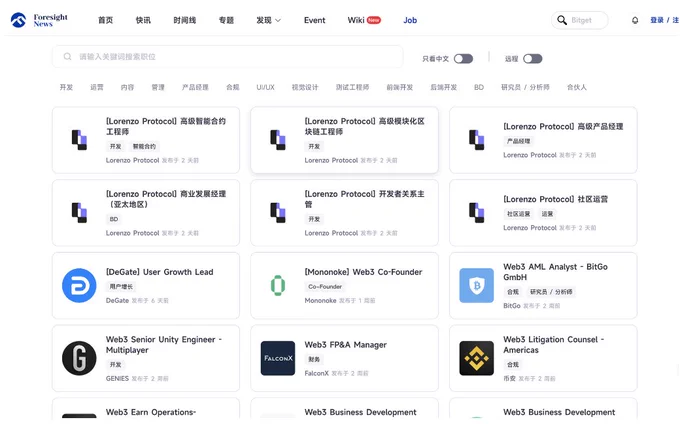Filter jobs by 内容 category

click(128, 87)
